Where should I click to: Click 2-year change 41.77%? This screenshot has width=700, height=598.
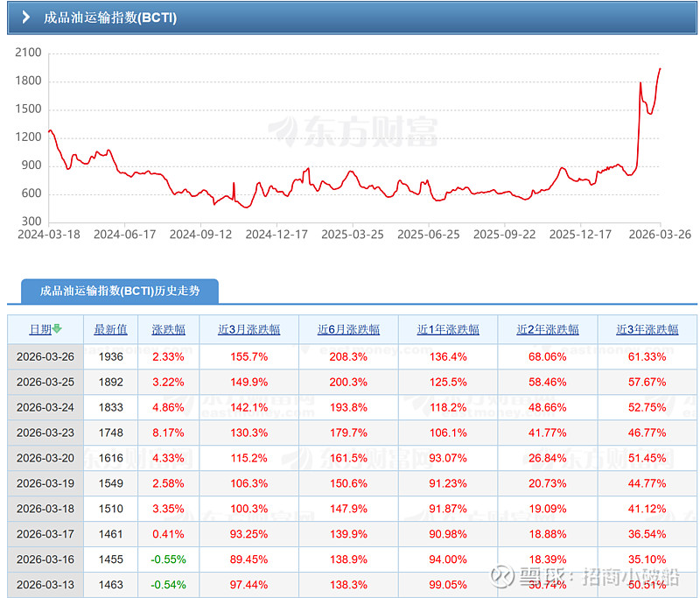coord(548,433)
